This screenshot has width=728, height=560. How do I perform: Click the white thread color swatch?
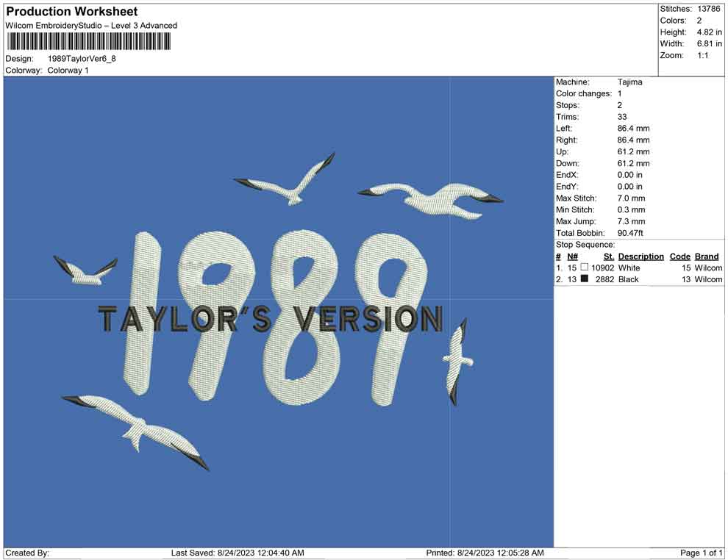[585, 268]
